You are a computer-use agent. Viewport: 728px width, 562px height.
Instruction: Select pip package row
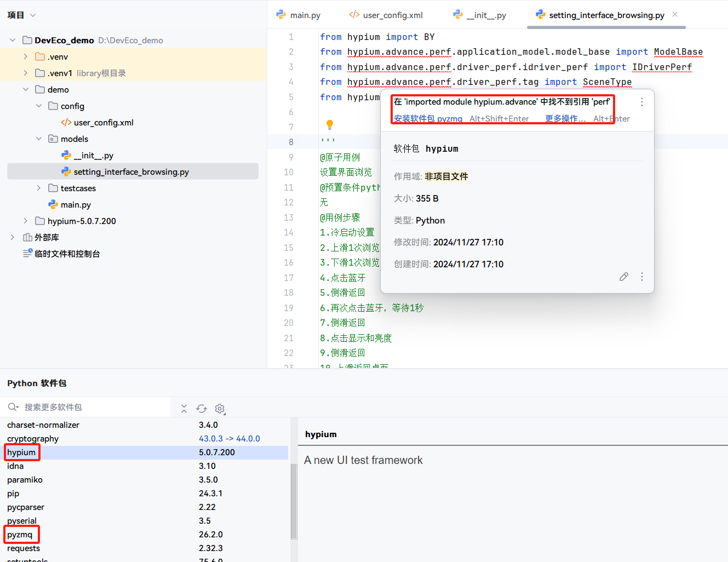[x=144, y=494]
